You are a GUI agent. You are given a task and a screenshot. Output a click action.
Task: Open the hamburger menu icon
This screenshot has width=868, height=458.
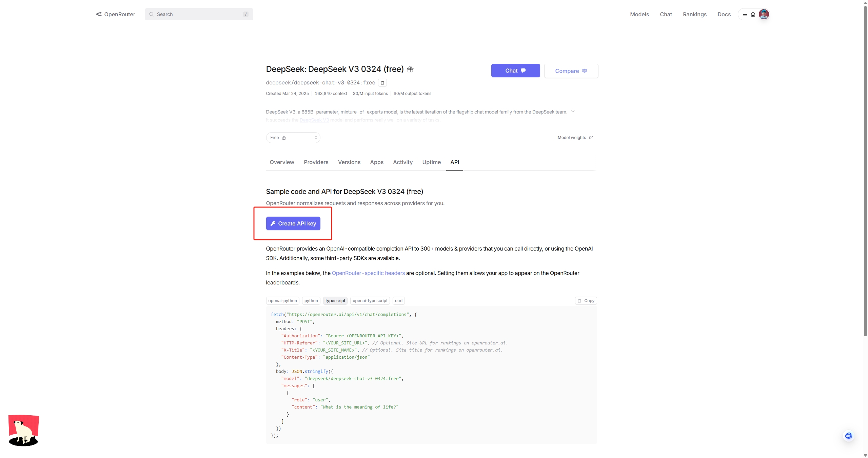745,14
